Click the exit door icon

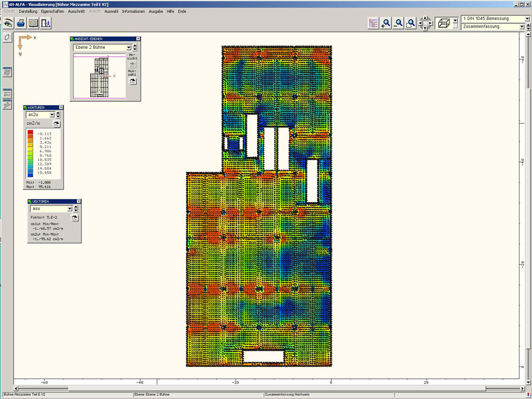click(46, 23)
